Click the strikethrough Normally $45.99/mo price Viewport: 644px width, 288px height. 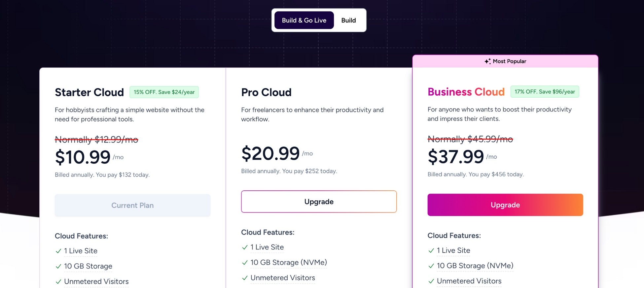(470, 139)
